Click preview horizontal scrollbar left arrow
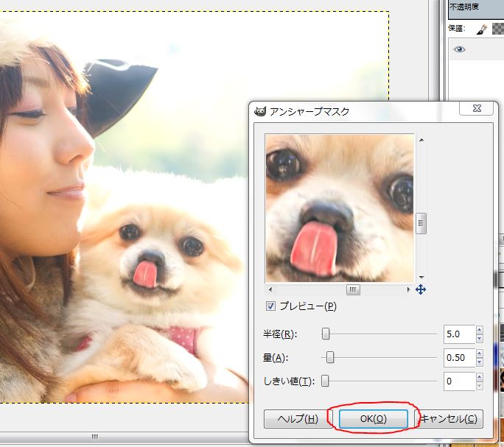 coord(270,289)
